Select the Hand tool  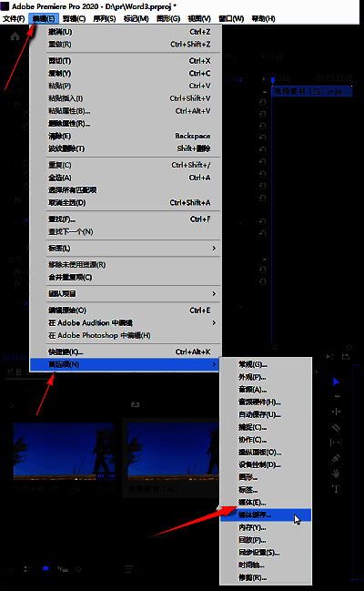pyautogui.click(x=336, y=474)
